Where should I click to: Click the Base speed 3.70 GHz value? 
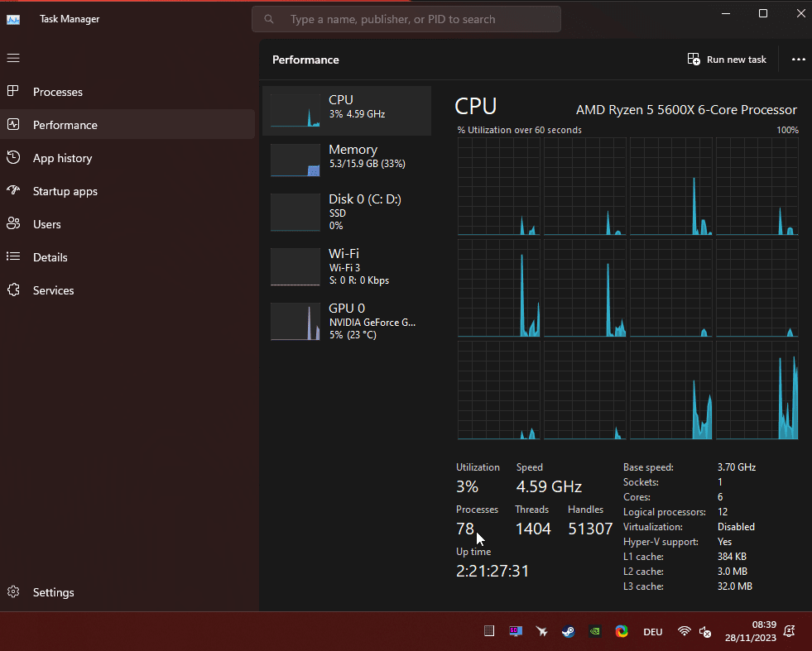(737, 467)
